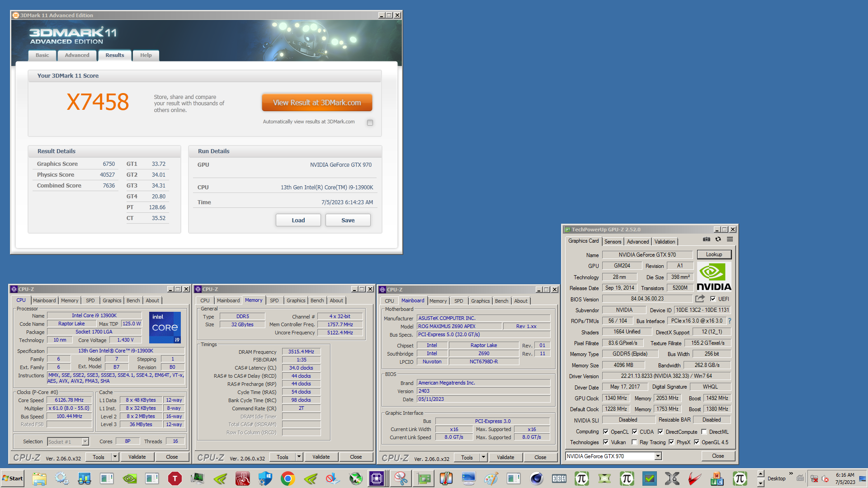This screenshot has height=488, width=868.
Task: Open the GPU-Z green card taskbar icon
Action: tap(423, 479)
